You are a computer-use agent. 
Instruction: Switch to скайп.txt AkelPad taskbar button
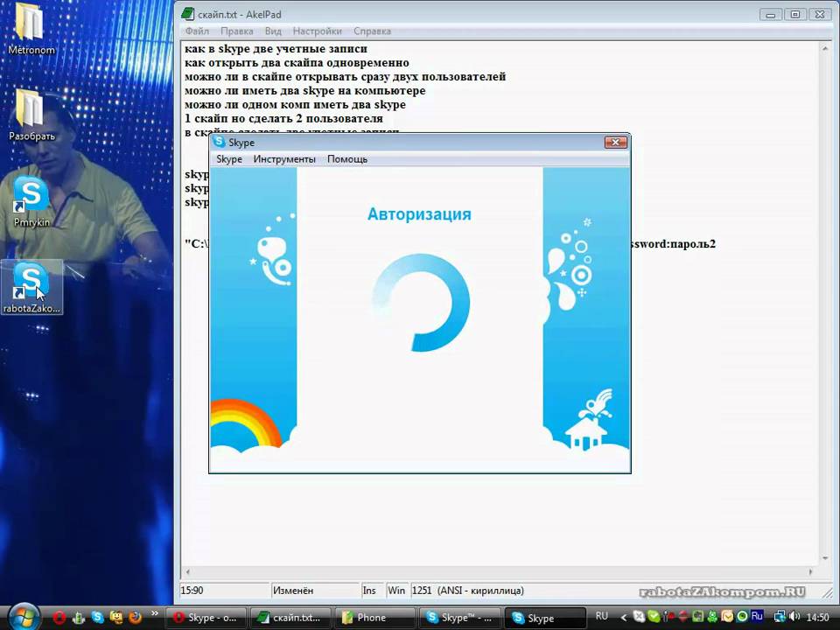[x=290, y=618]
